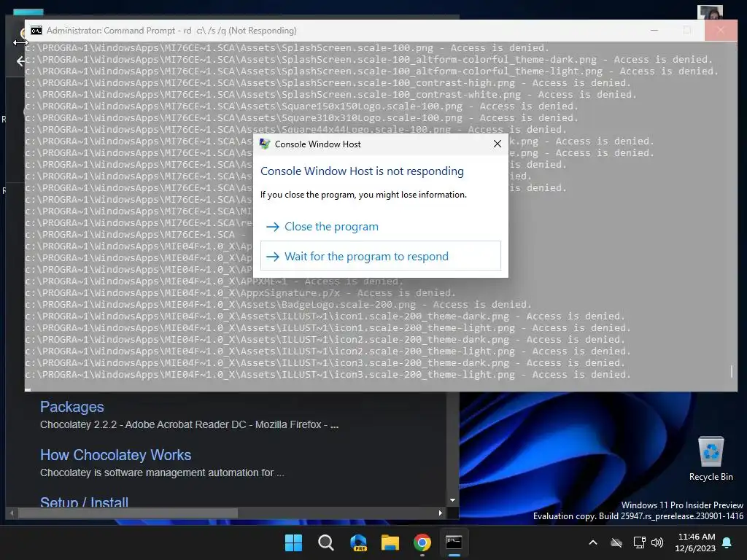Click the Console Window Host dialog icon

[264, 144]
